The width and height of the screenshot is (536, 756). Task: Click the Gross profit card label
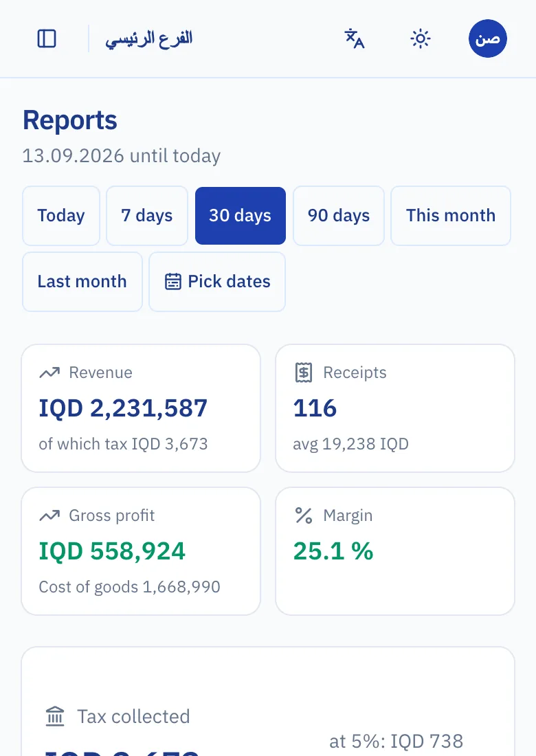[112, 516]
